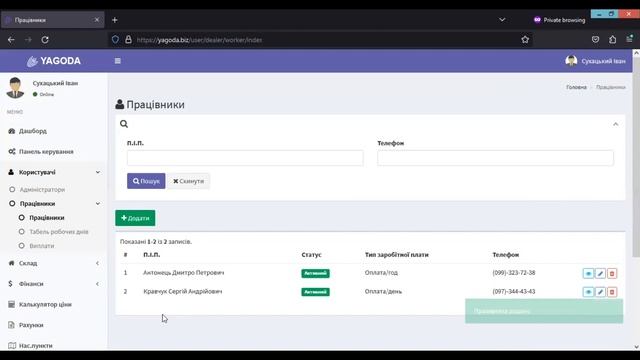Bookmark this page with the star
Image resolution: width=640 pixels, height=360 pixels.
click(525, 40)
